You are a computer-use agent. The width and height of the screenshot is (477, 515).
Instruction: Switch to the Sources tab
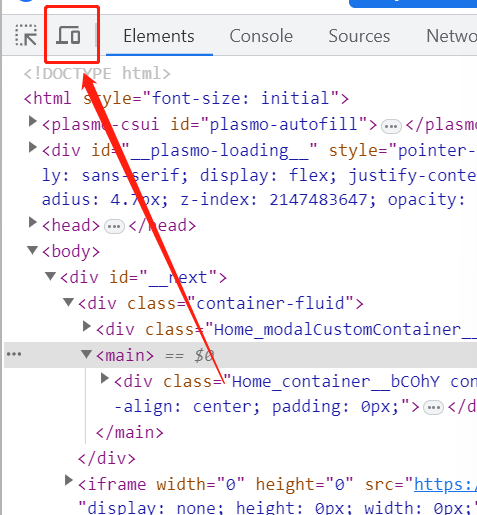coord(359,36)
